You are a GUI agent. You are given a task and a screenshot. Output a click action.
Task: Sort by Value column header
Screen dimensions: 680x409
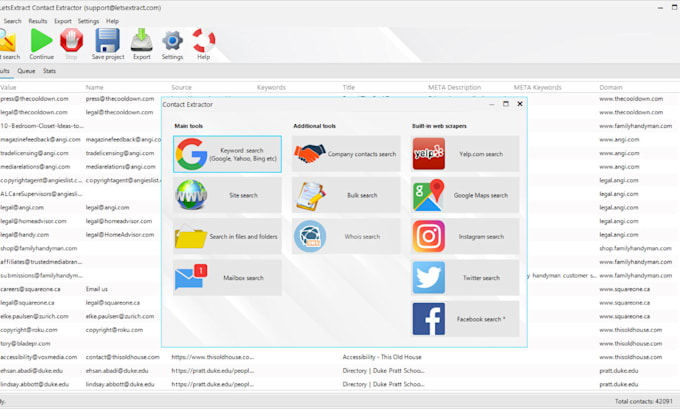point(8,87)
